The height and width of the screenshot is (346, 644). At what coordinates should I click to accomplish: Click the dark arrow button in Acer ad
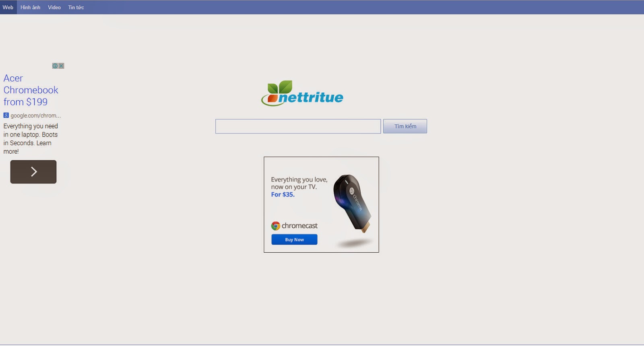[x=33, y=172]
